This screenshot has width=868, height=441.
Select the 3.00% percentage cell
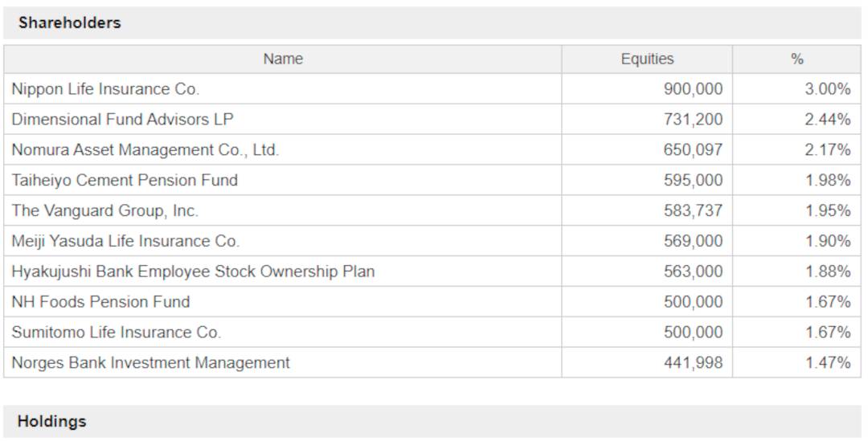pyautogui.click(x=796, y=89)
